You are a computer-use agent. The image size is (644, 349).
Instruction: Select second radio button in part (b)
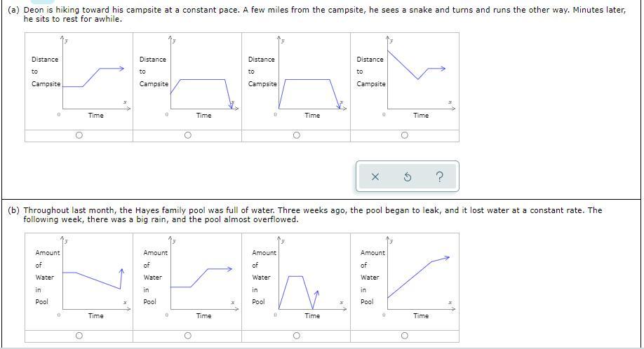(188, 336)
